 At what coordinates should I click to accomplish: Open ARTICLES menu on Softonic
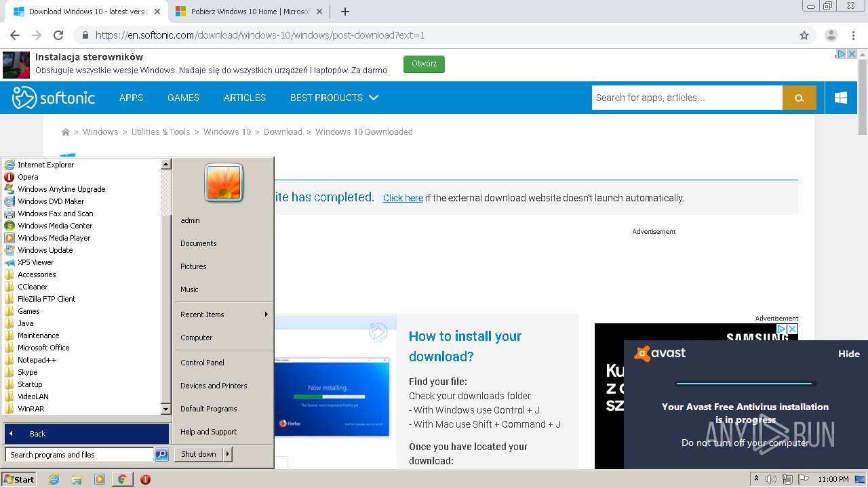coord(245,98)
